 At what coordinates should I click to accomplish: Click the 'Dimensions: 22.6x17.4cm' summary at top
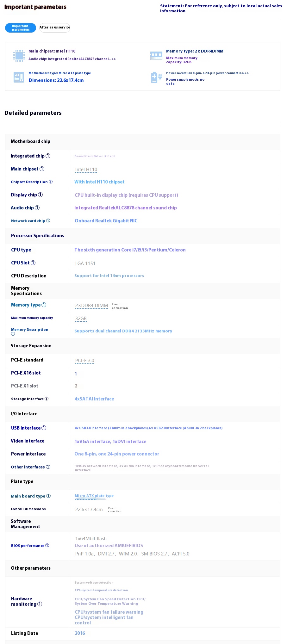point(56,80)
